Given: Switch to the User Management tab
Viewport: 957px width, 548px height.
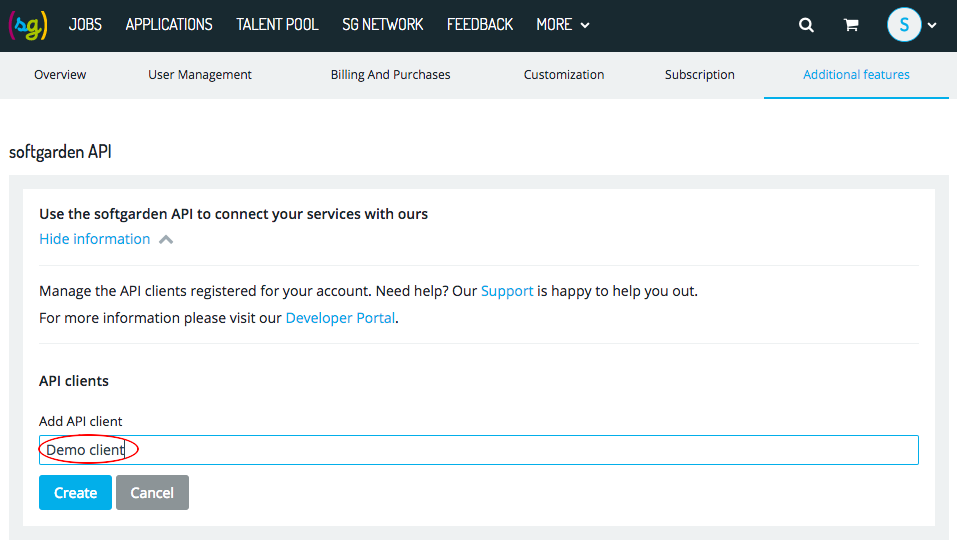Looking at the screenshot, I should 200,74.
